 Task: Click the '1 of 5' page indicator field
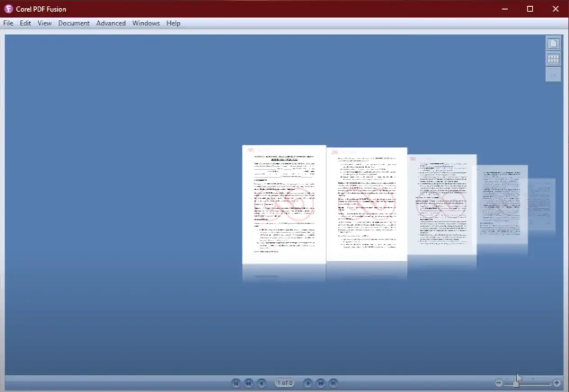284,383
